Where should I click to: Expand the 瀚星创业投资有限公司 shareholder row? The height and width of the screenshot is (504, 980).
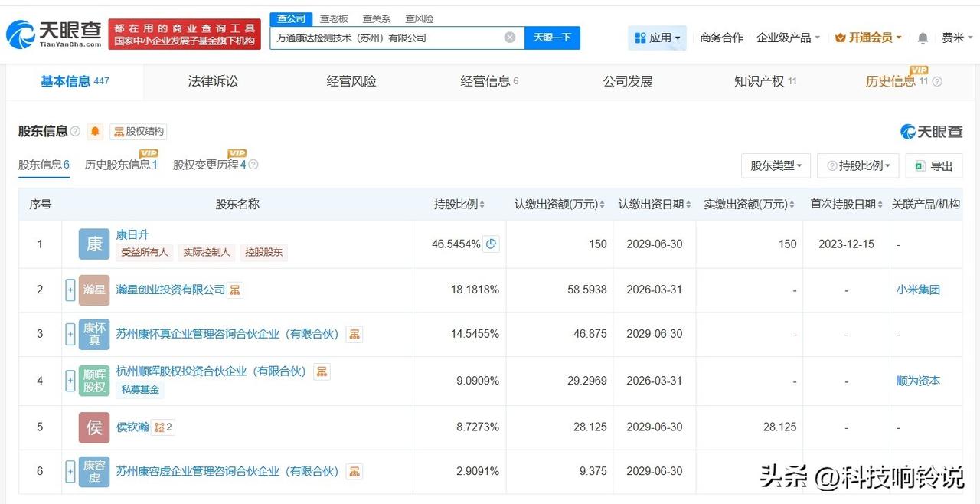click(x=70, y=290)
